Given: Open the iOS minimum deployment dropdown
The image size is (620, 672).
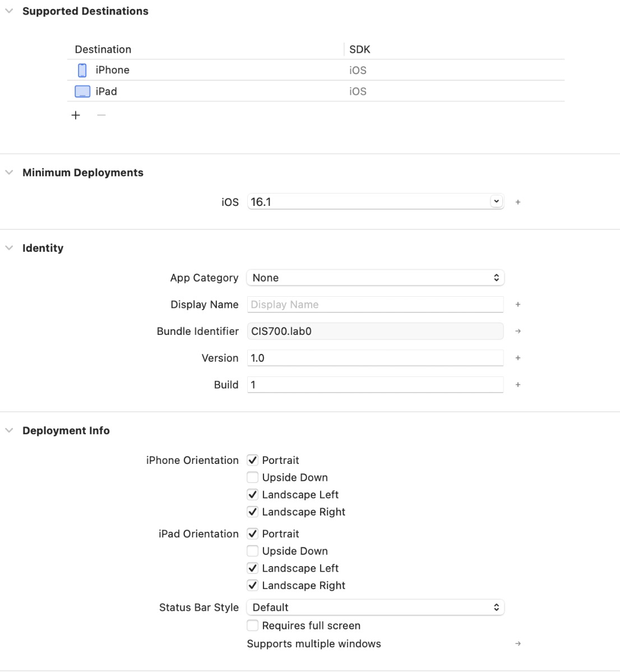Looking at the screenshot, I should (497, 201).
